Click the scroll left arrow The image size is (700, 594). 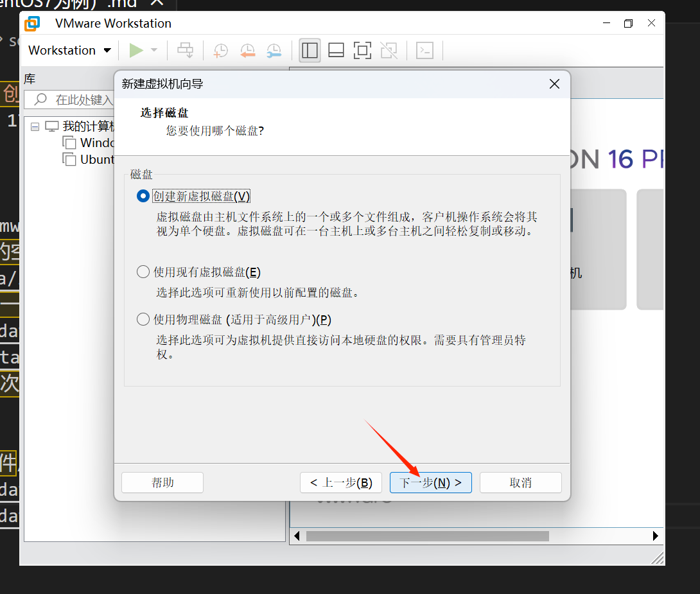click(x=297, y=536)
